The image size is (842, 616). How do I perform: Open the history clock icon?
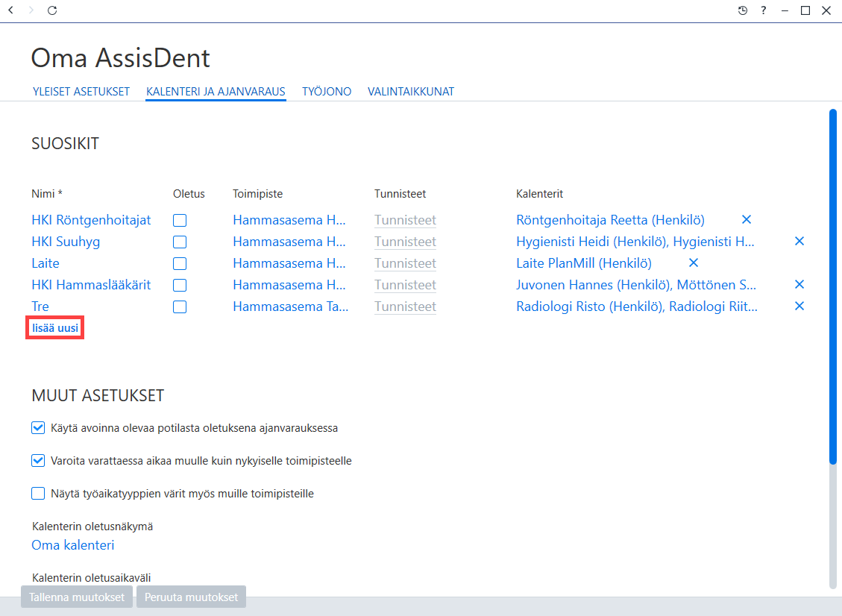[743, 10]
